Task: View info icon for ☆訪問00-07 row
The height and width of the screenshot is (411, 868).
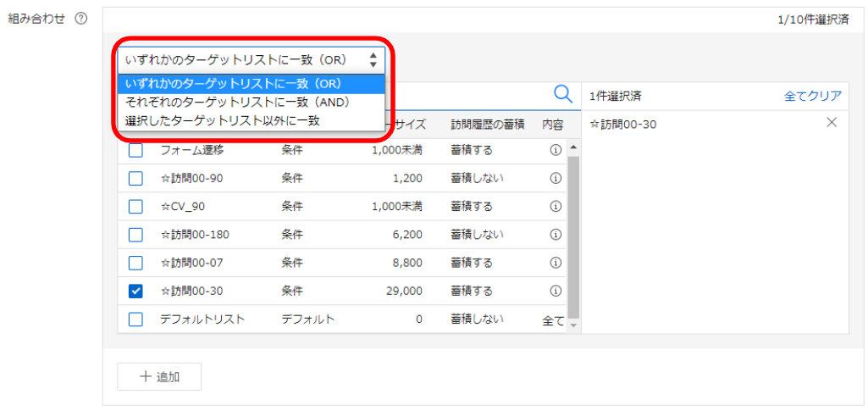Action: pyautogui.click(x=556, y=263)
